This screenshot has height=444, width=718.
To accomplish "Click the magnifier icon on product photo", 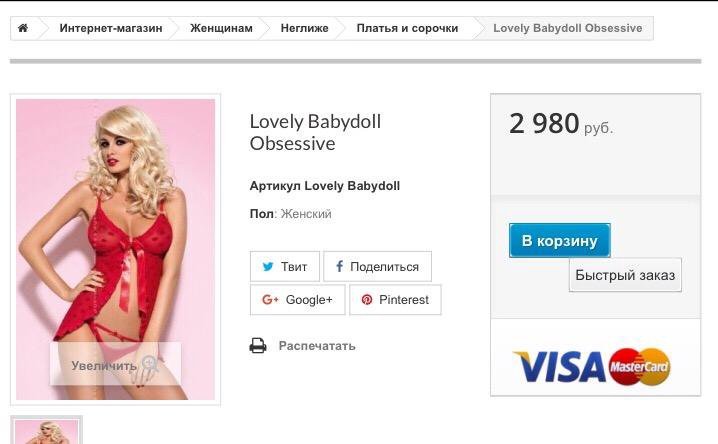I will [150, 364].
